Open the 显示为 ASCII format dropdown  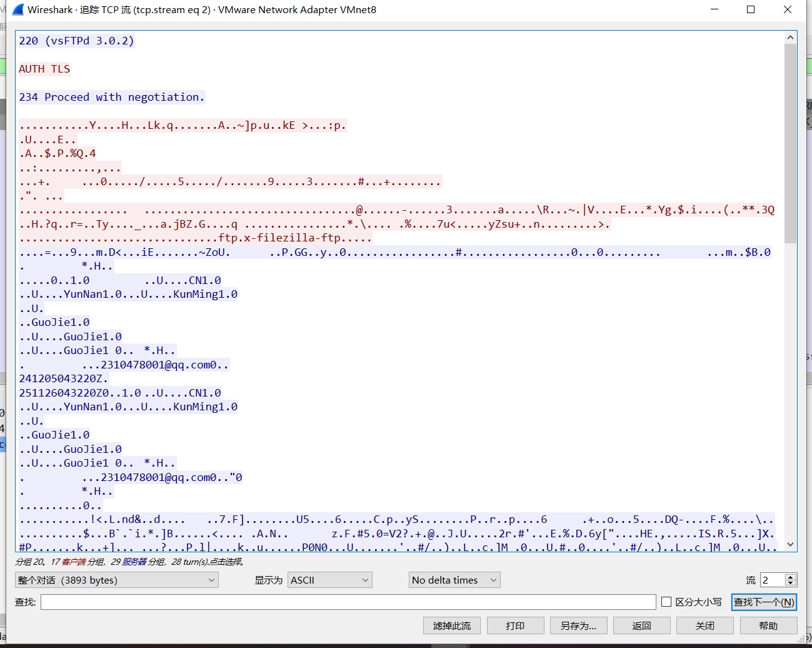330,580
